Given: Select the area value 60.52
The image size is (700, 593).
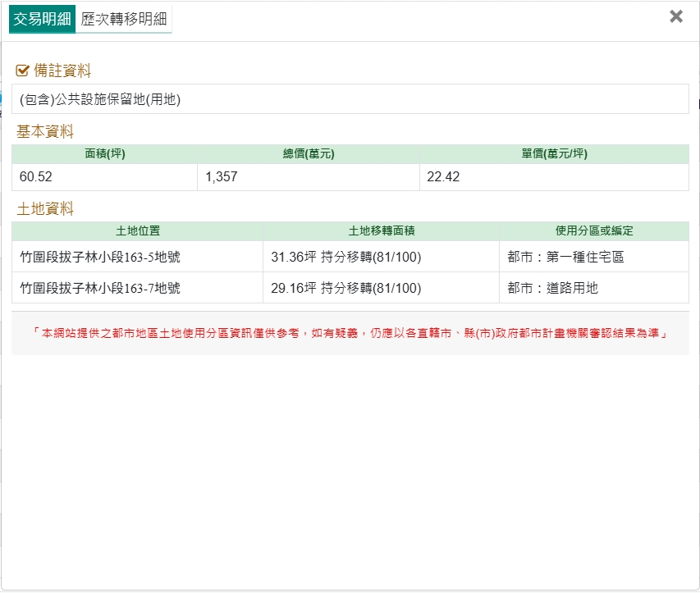Looking at the screenshot, I should pos(37,177).
